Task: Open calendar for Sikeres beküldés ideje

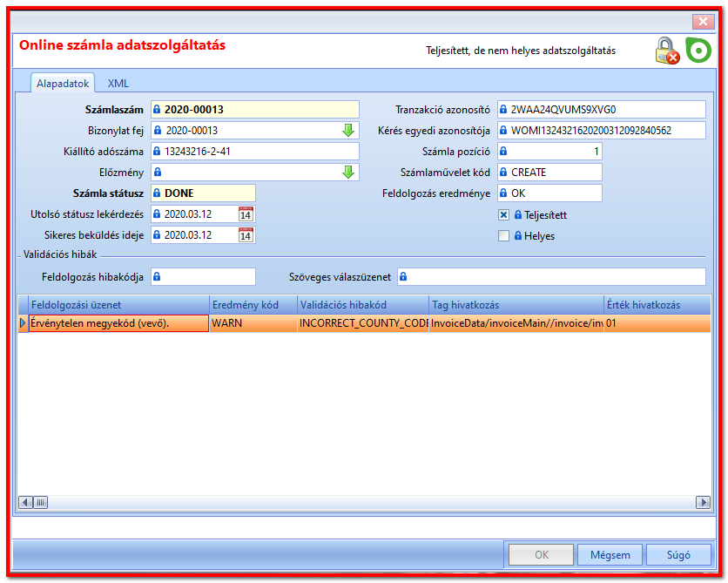Action: 246,235
